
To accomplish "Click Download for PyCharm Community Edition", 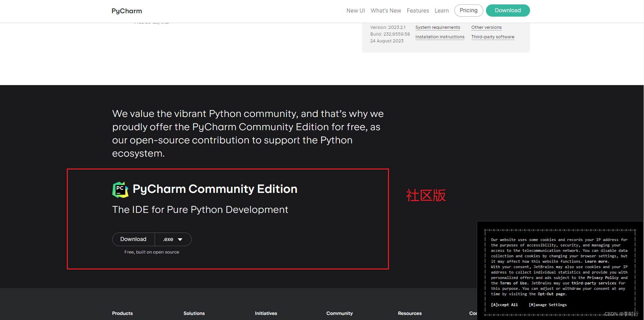I will (133, 239).
